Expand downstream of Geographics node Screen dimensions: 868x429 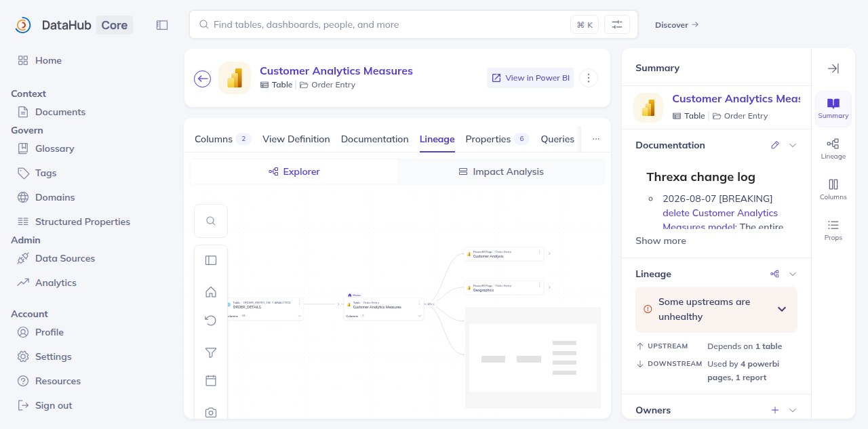549,287
